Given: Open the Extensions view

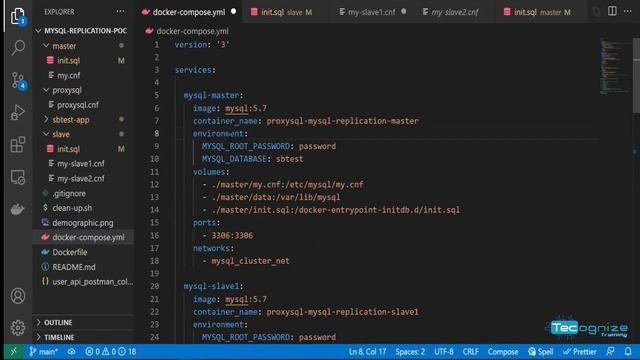Looking at the screenshot, I should 18,144.
